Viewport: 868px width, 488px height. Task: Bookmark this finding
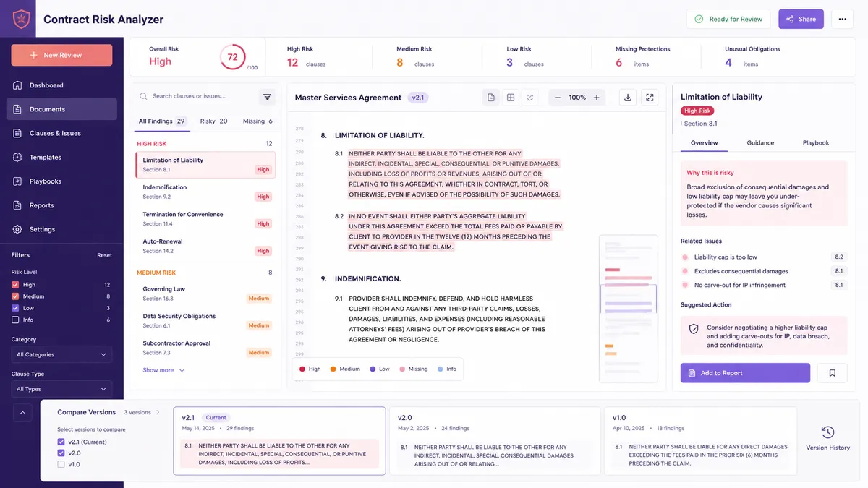pyautogui.click(x=833, y=373)
